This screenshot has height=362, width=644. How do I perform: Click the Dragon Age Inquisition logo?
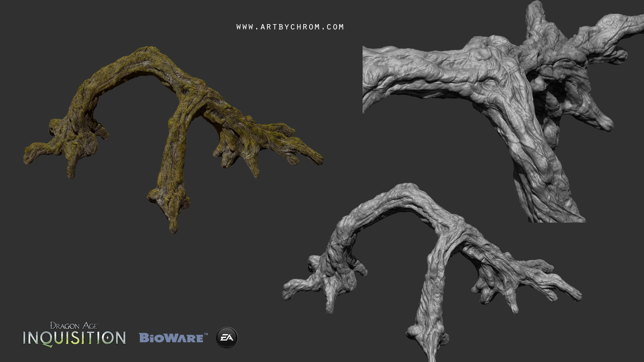tap(74, 334)
